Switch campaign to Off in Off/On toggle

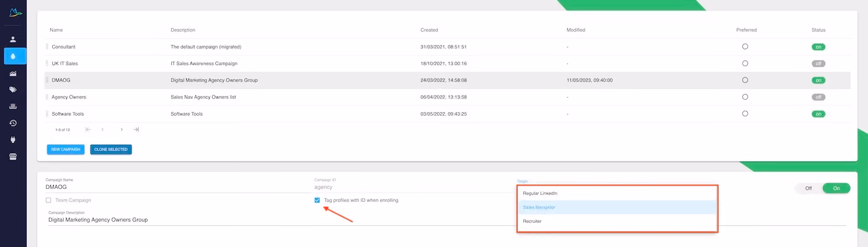click(808, 188)
